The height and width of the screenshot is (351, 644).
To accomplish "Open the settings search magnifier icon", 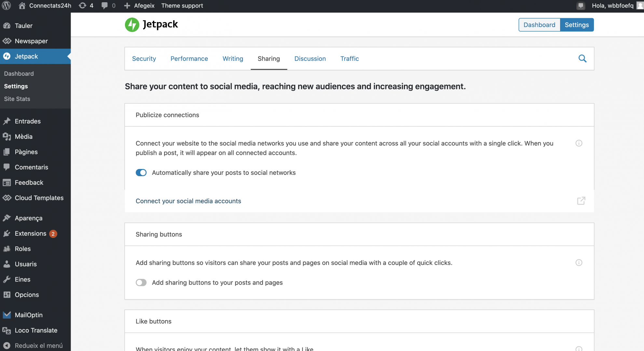I will tap(582, 58).
